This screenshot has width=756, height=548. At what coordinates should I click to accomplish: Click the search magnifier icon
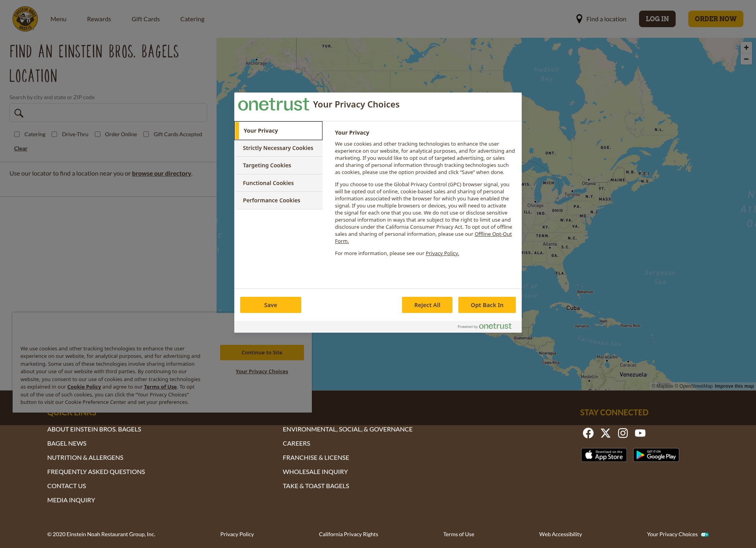point(19,113)
